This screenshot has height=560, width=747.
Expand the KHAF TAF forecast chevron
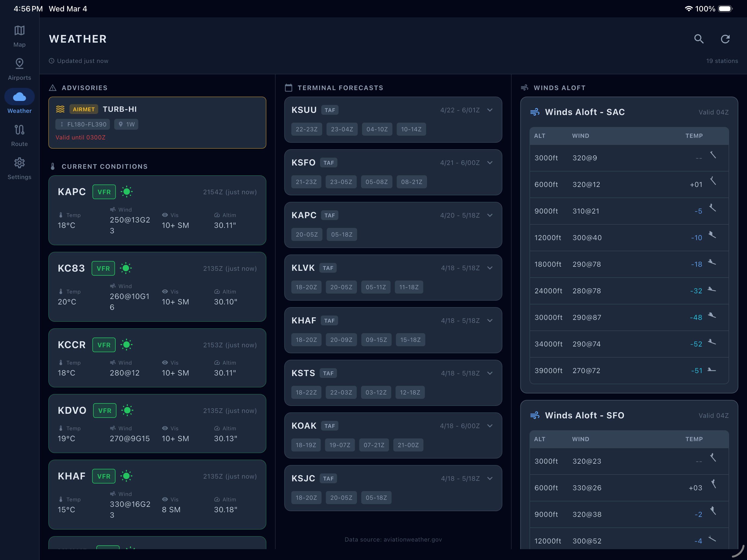[x=490, y=321]
